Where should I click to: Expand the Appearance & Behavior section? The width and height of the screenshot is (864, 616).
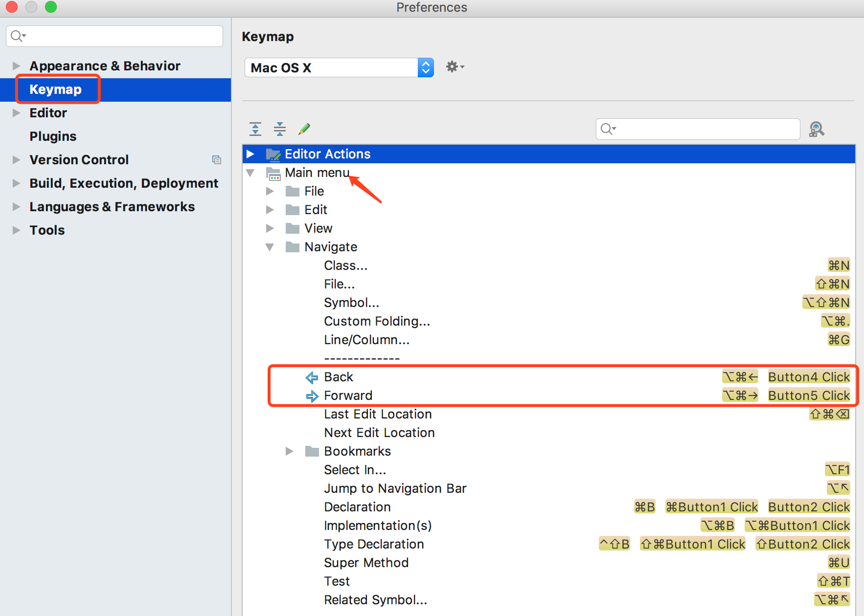tap(16, 66)
